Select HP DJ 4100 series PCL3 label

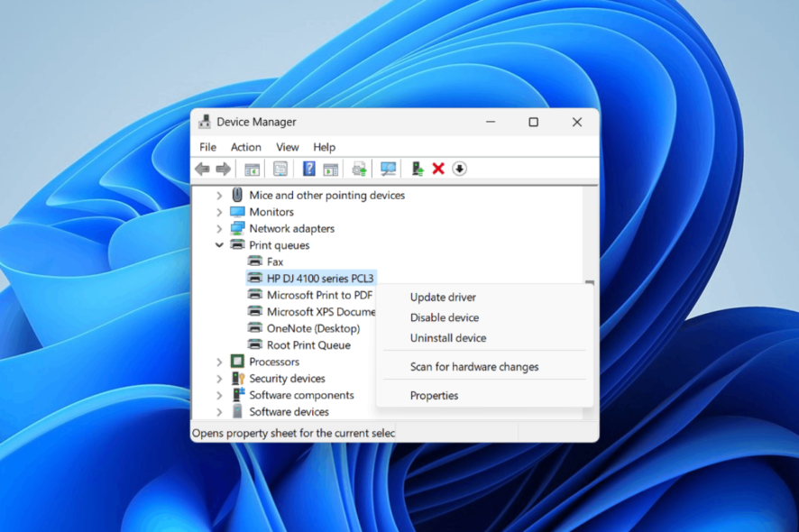pos(320,279)
